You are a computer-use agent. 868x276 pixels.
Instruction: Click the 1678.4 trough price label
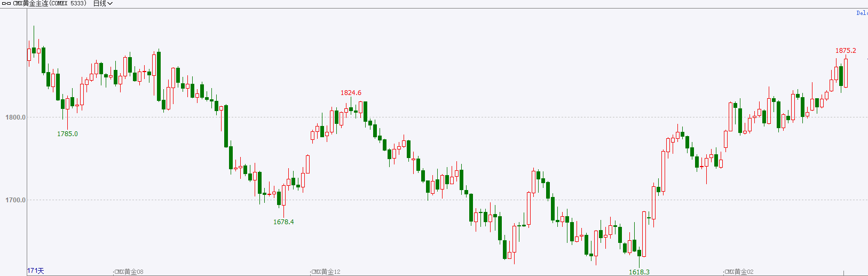click(283, 222)
